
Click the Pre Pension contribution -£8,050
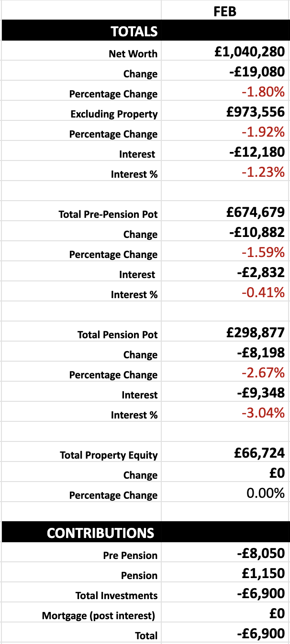click(x=225, y=553)
